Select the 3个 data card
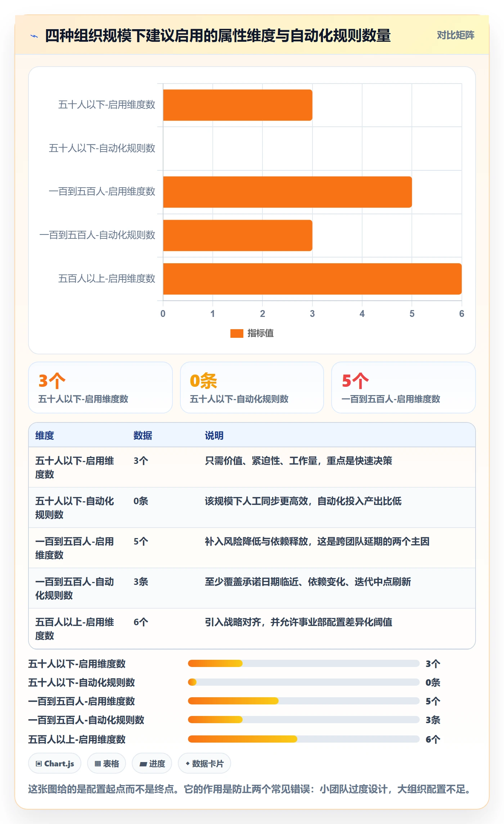The image size is (504, 824). click(100, 388)
